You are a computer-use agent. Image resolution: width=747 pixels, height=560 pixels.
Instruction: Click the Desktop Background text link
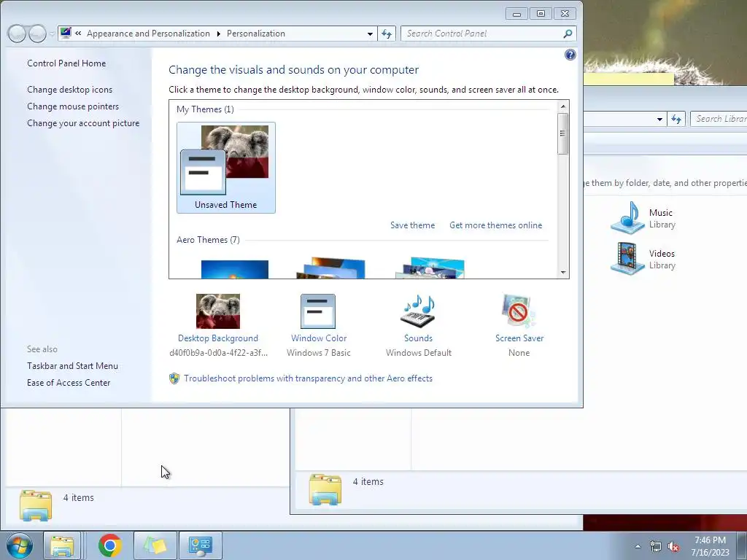tap(217, 338)
